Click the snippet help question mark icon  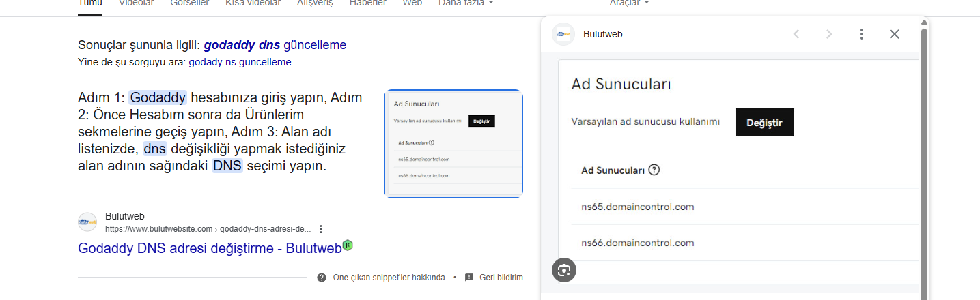(x=322, y=277)
